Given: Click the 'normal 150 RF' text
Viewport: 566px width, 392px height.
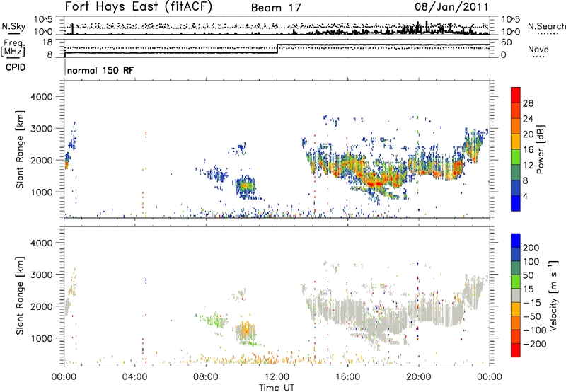Looking at the screenshot, I should pyautogui.click(x=100, y=70).
